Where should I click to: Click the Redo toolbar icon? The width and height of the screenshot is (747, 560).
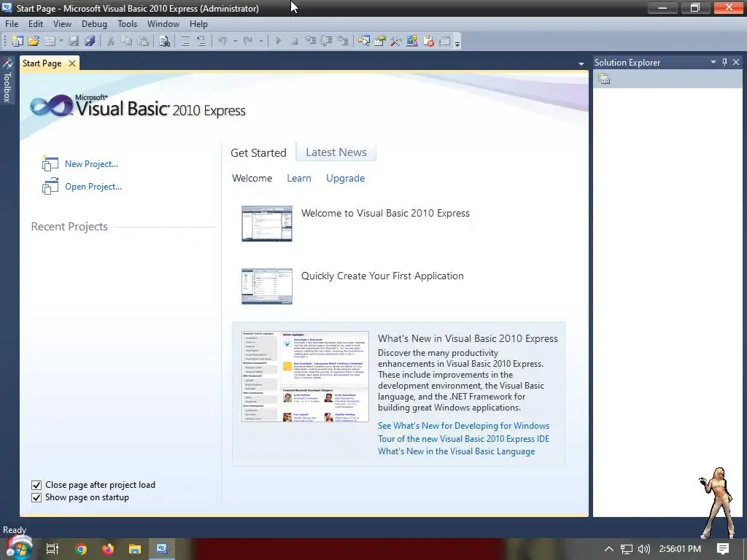pyautogui.click(x=248, y=41)
